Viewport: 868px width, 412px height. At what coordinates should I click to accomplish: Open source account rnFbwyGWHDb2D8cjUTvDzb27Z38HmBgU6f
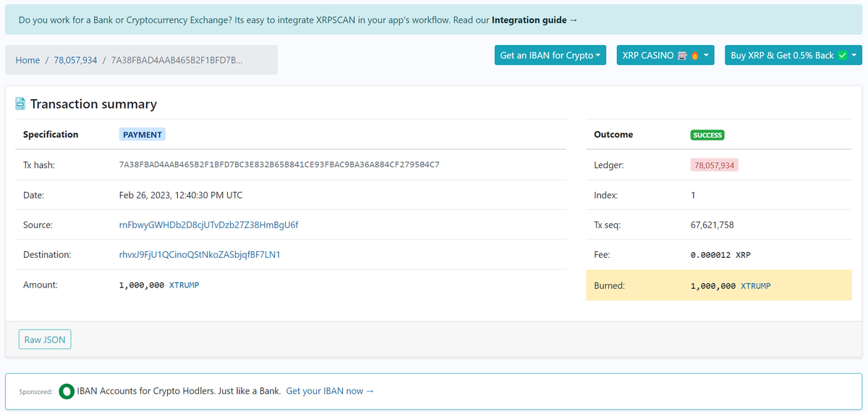208,225
